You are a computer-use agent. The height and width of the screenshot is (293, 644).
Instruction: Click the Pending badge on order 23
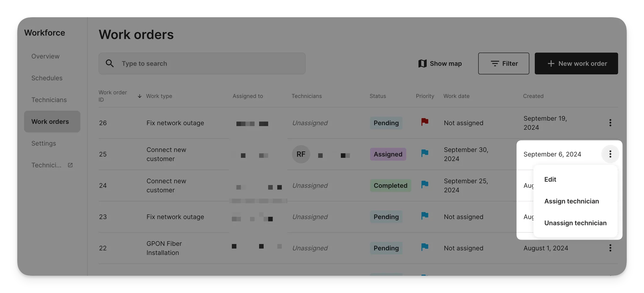[x=386, y=217]
